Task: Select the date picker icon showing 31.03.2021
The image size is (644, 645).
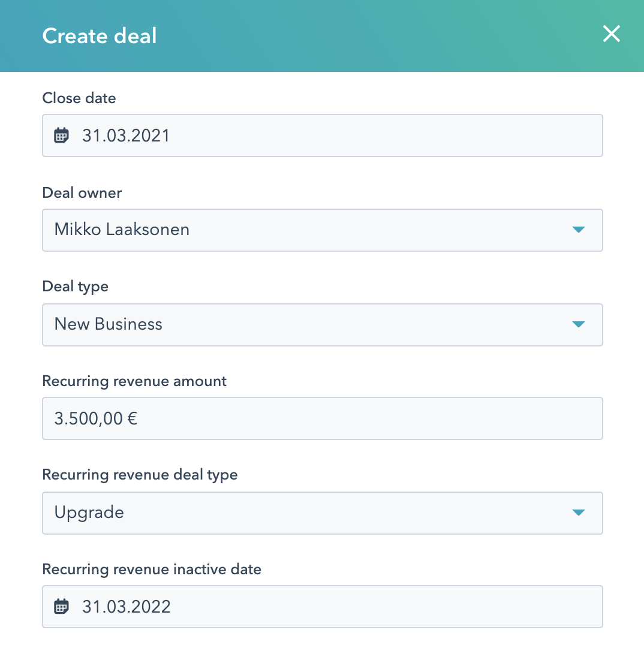Action: (61, 135)
